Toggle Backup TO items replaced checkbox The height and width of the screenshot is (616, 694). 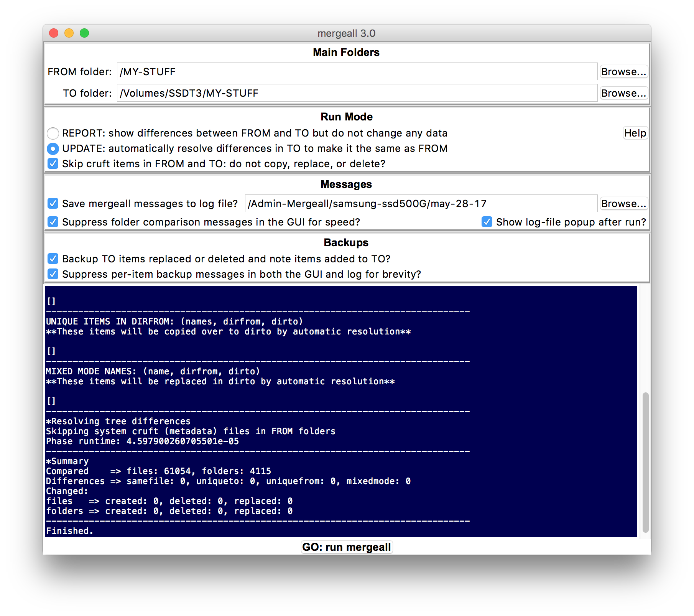tap(53, 259)
